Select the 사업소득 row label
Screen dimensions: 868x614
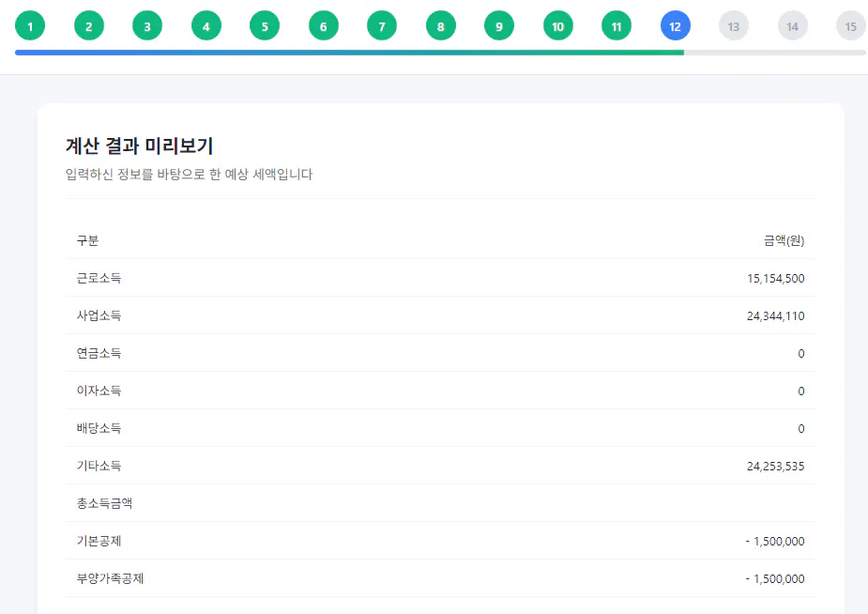tap(99, 315)
